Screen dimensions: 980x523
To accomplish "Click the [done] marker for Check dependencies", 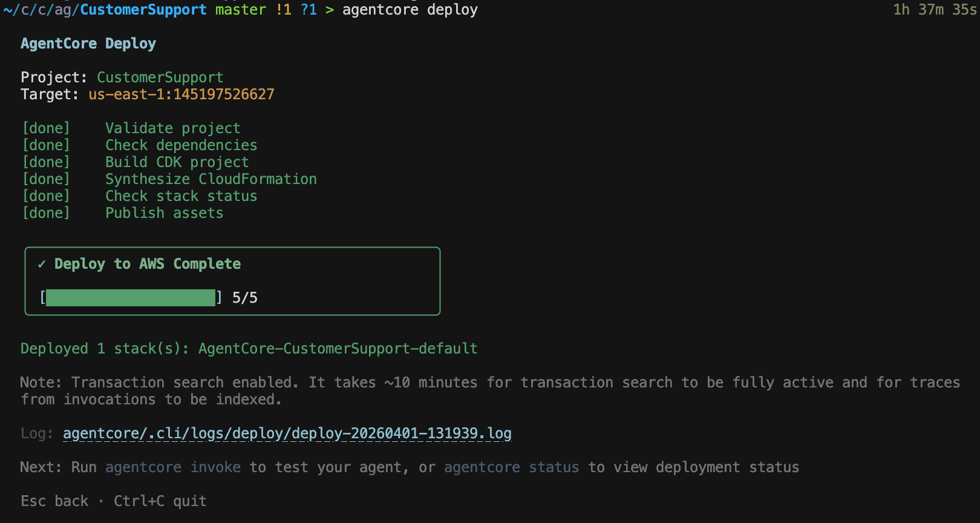I will click(46, 145).
